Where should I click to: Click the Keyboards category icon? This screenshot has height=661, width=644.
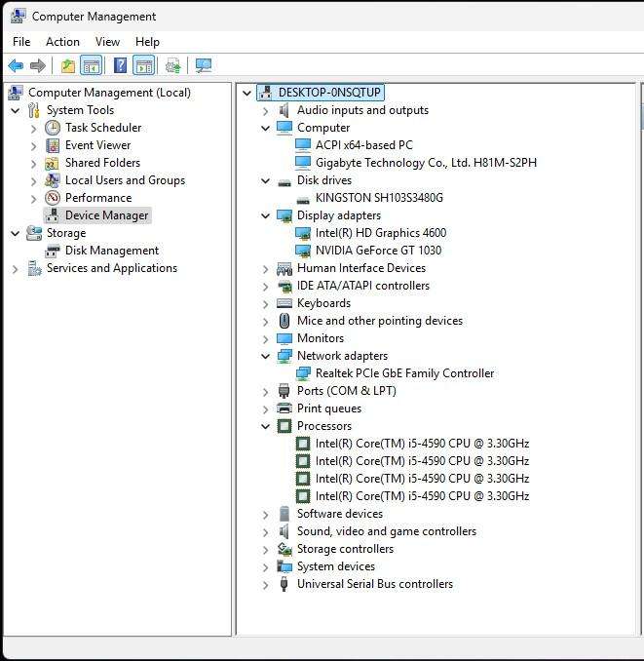click(x=284, y=303)
